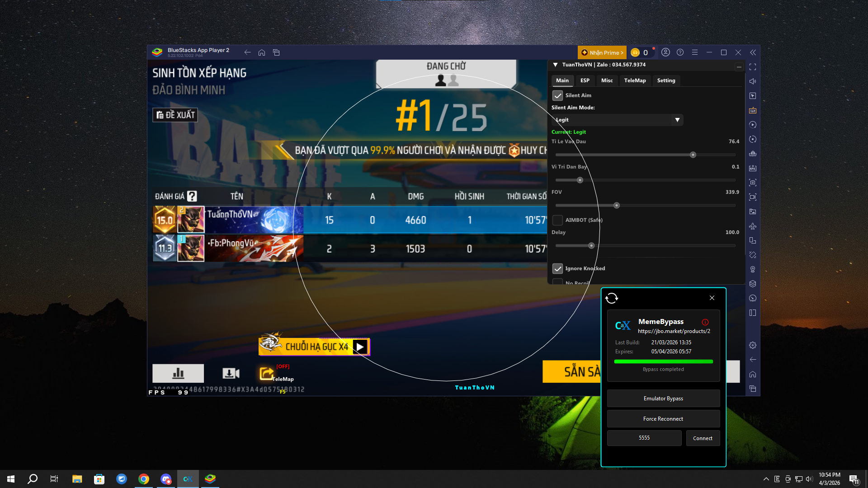The image size is (868, 488).
Task: Click the ĐỀ XUẤT button
Action: (x=175, y=115)
